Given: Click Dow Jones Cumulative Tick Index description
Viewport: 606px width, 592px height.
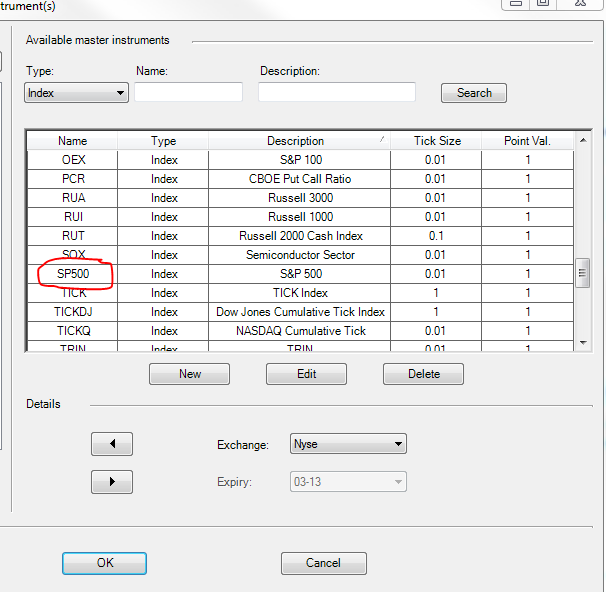Looking at the screenshot, I should 300,312.
